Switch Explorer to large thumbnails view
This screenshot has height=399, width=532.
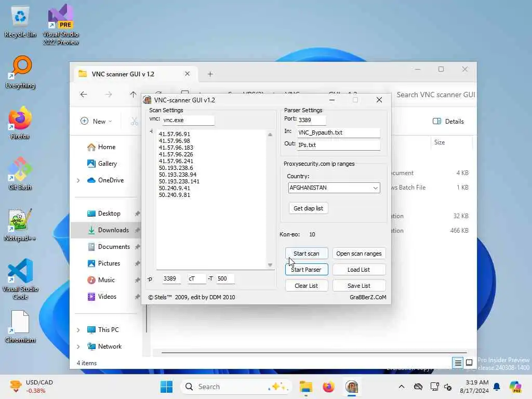469,363
